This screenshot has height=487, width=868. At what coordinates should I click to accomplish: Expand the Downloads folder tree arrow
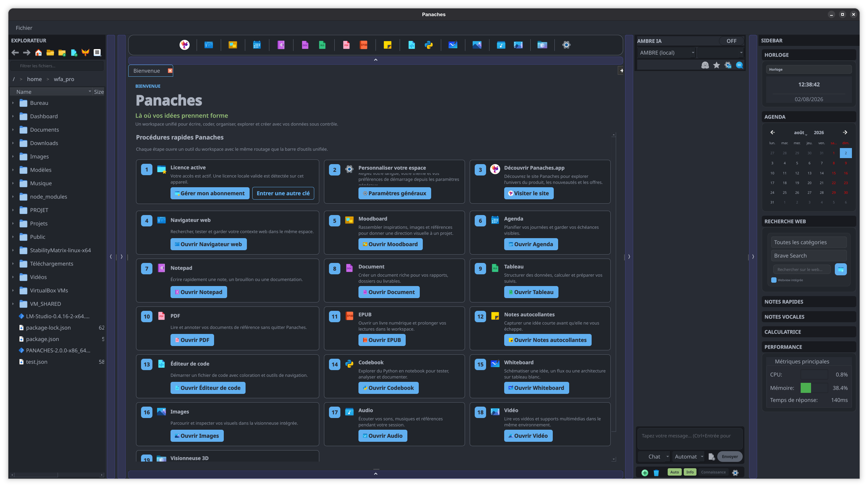[x=13, y=143]
